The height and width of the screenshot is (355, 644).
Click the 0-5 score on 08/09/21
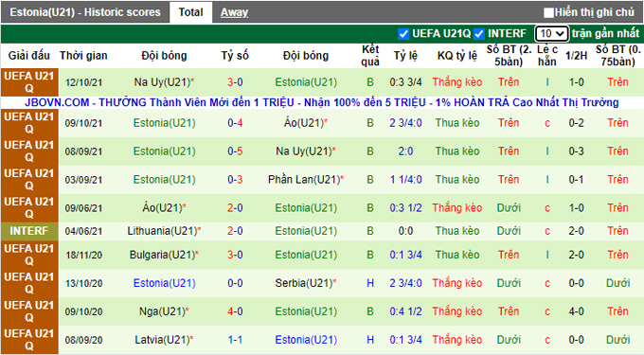(x=235, y=151)
